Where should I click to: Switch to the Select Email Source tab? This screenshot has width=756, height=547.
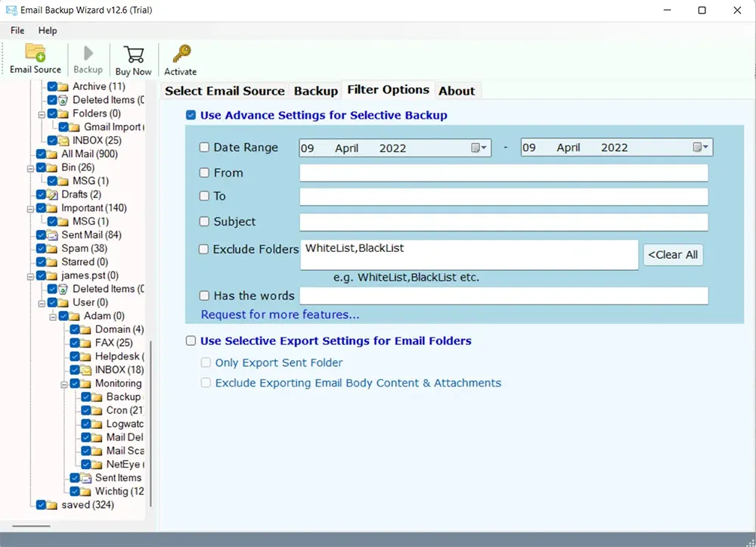(225, 91)
